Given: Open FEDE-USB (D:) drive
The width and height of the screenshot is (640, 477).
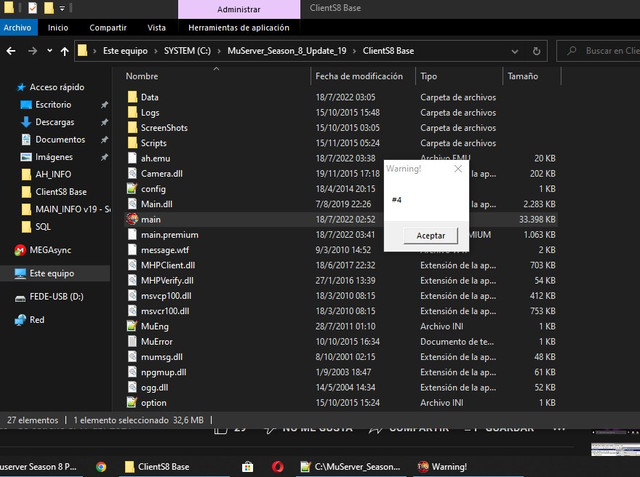Looking at the screenshot, I should [x=56, y=297].
